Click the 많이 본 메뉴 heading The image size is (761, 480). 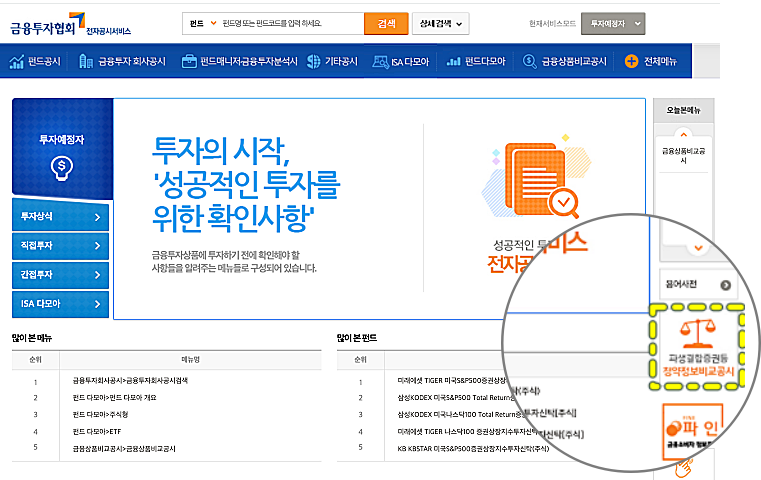click(32, 338)
